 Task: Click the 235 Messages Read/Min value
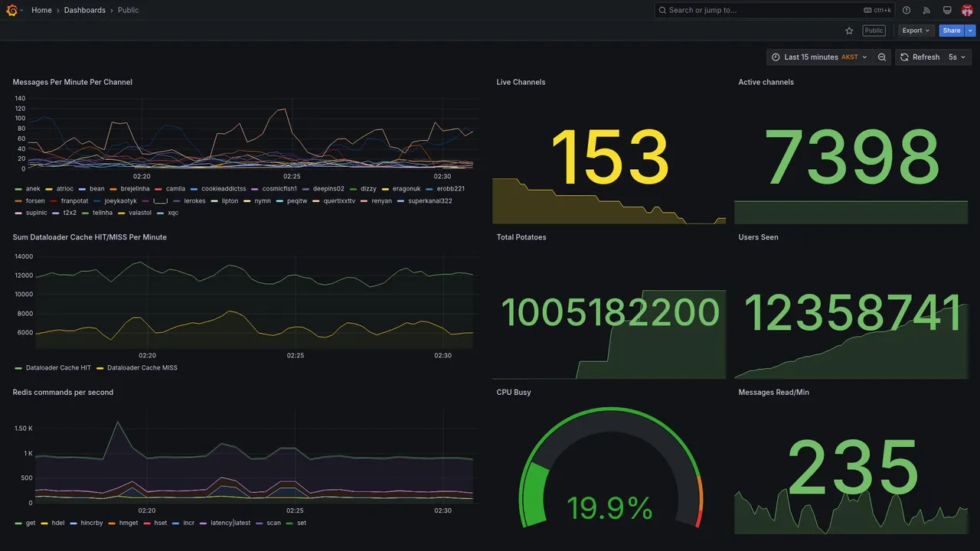(x=852, y=468)
